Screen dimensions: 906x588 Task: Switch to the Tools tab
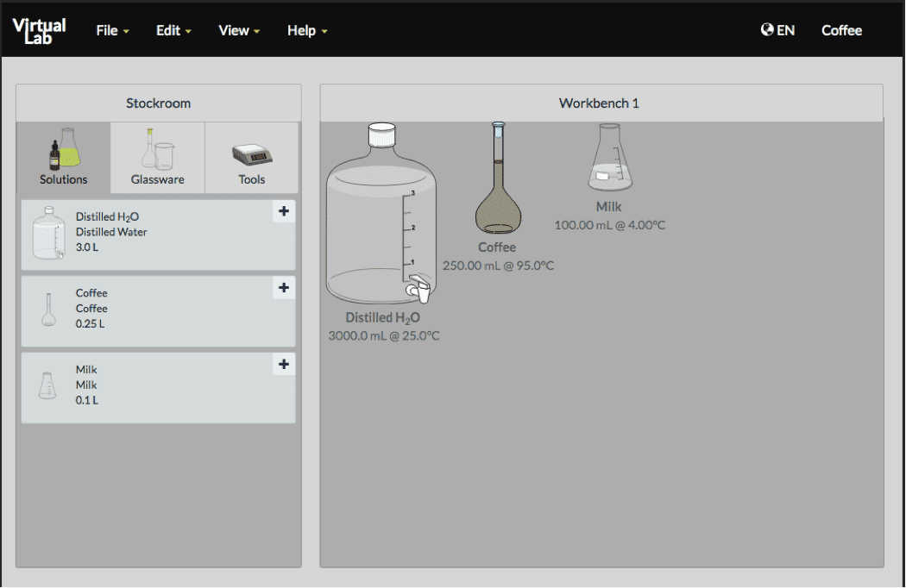tap(252, 158)
